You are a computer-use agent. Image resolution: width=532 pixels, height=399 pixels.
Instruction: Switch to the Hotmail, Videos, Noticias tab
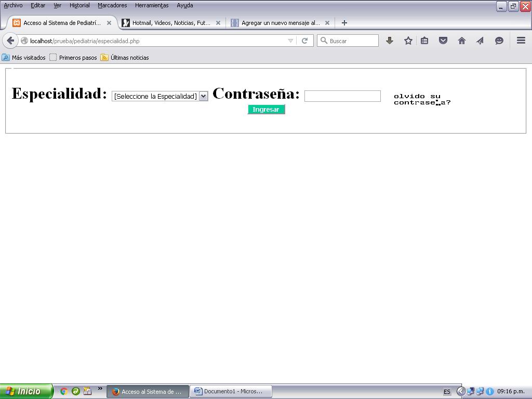tap(171, 23)
